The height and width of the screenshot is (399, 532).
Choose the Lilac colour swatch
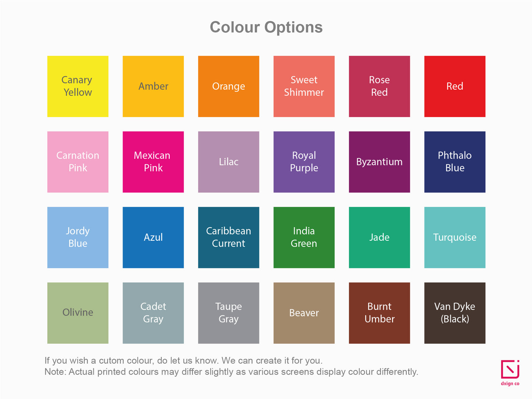tap(229, 162)
